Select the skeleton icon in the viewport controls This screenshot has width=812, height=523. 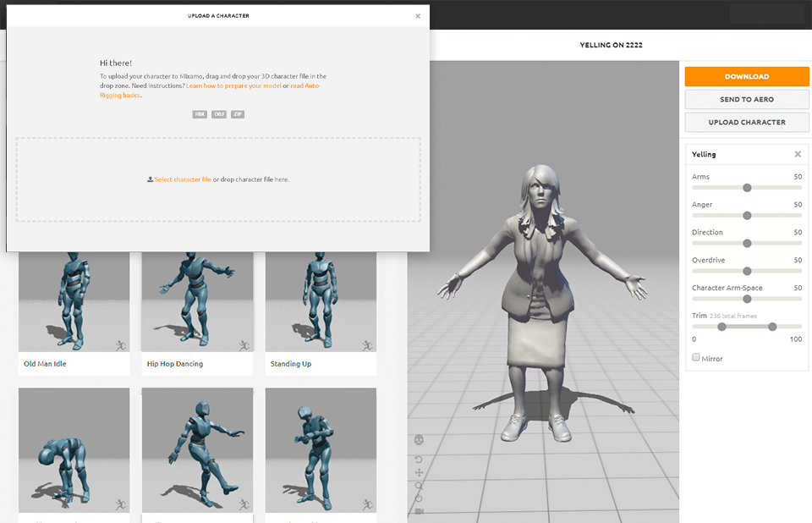pyautogui.click(x=419, y=439)
